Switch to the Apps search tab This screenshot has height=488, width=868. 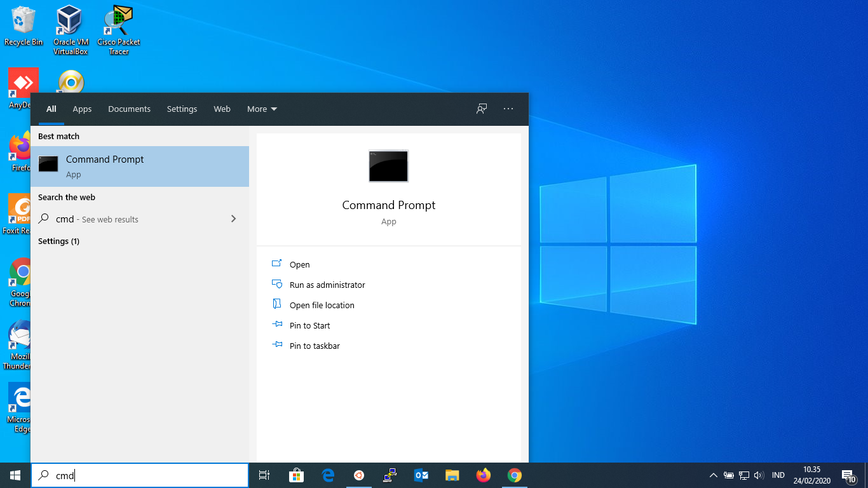pyautogui.click(x=82, y=109)
